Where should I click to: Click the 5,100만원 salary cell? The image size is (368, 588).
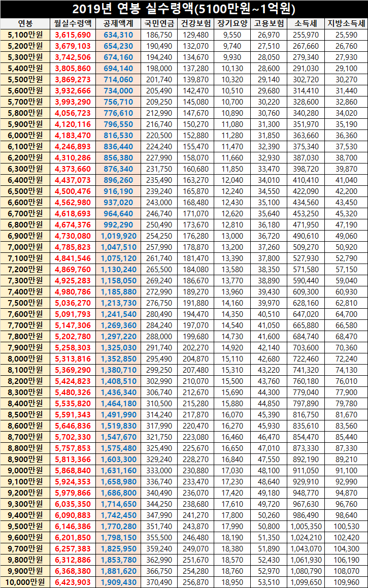coord(25,35)
